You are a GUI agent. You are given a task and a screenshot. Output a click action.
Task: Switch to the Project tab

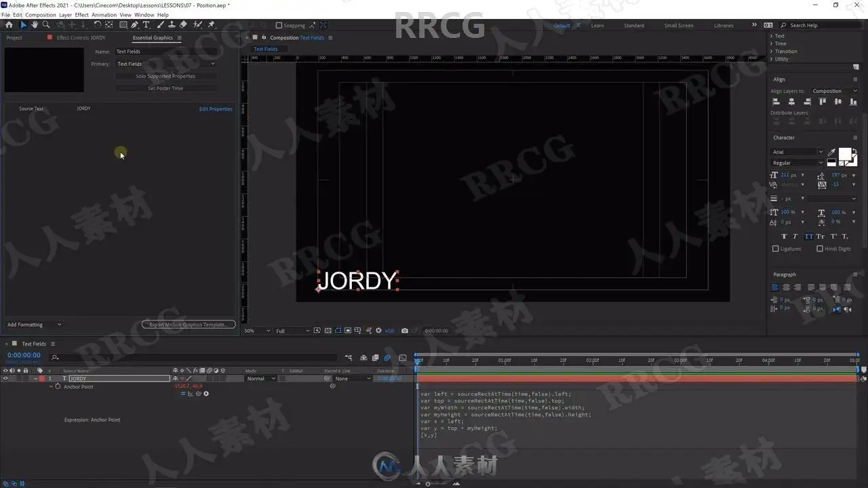[x=14, y=38]
